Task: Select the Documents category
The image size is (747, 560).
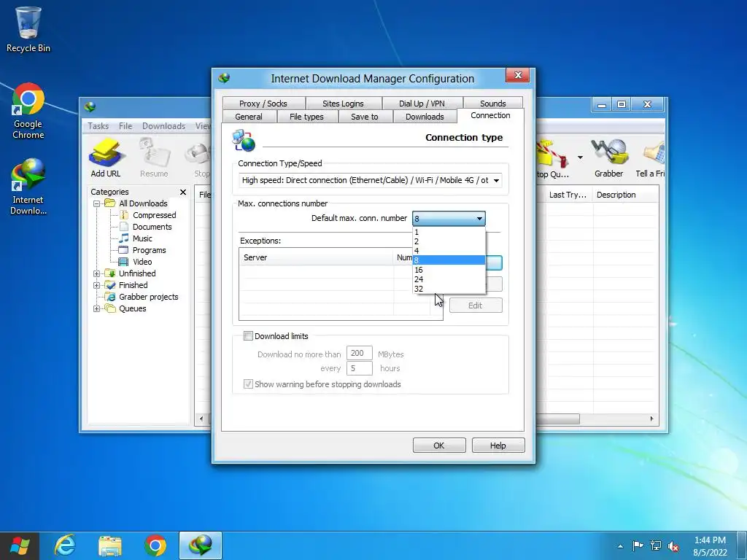Action: point(152,227)
